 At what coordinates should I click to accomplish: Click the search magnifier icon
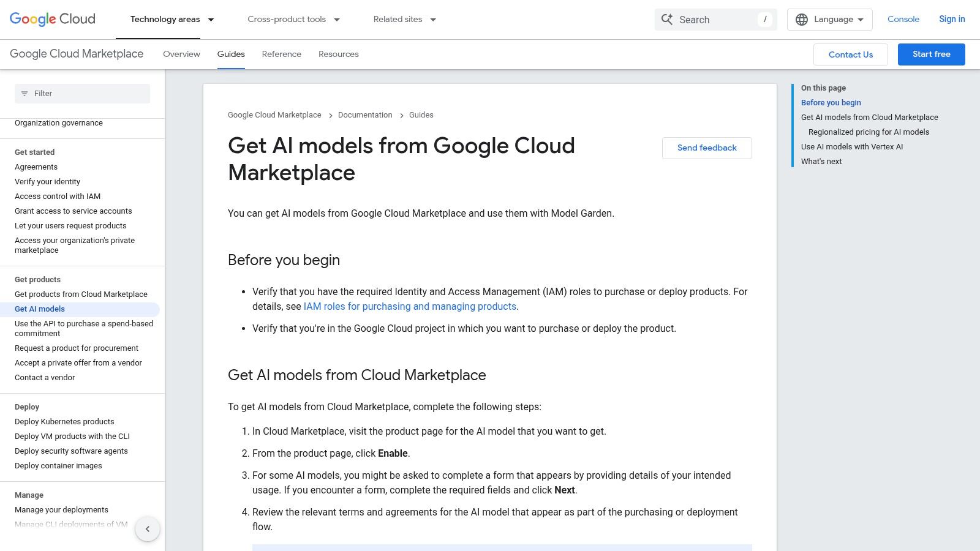point(667,19)
